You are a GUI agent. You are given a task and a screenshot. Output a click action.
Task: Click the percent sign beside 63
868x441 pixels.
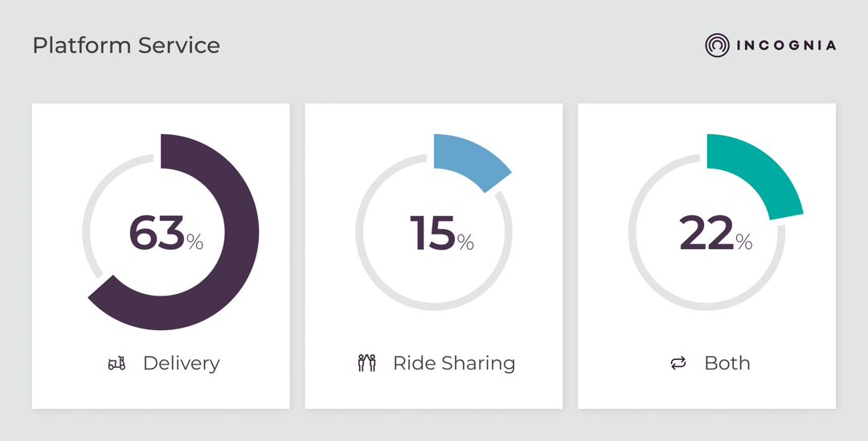pos(195,242)
